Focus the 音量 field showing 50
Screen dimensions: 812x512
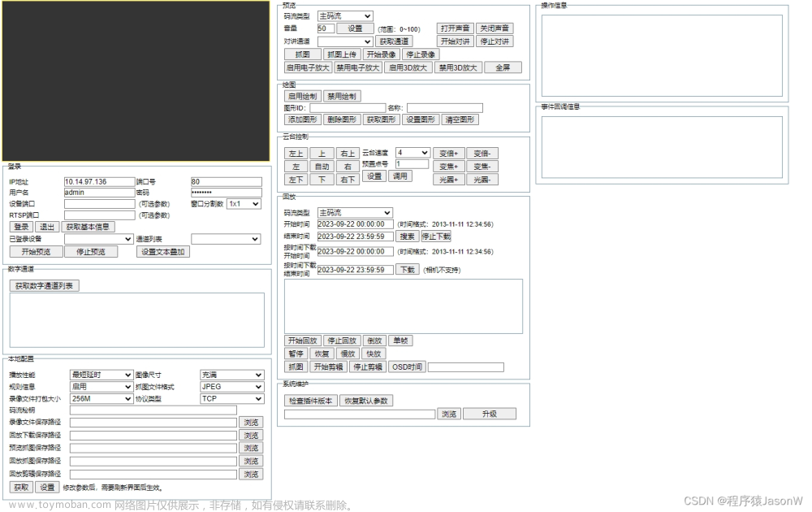tap(326, 28)
